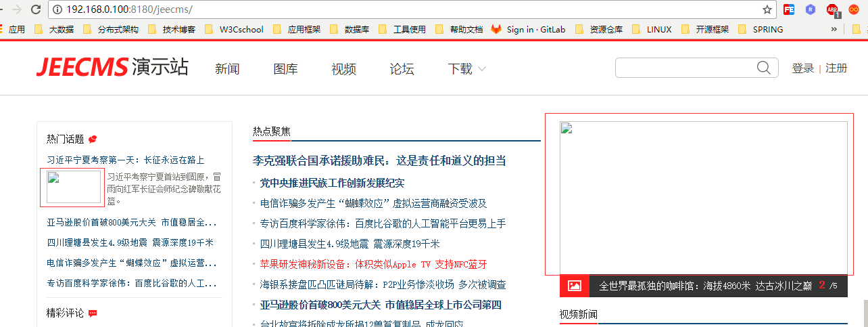The height and width of the screenshot is (327, 868).
Task: Click the page vertical scrollbar thumb
Action: tap(865, 313)
